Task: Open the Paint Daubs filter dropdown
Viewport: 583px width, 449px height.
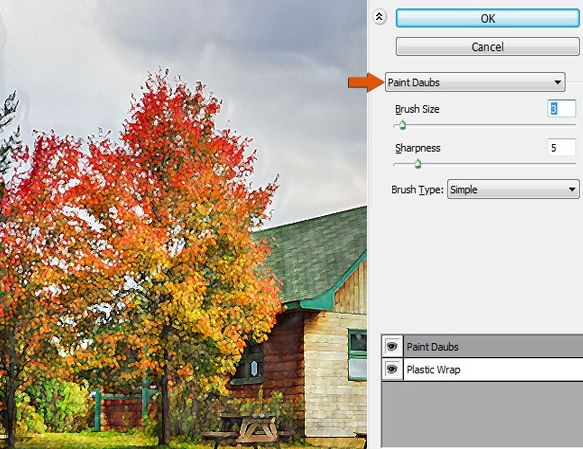Action: click(x=475, y=82)
